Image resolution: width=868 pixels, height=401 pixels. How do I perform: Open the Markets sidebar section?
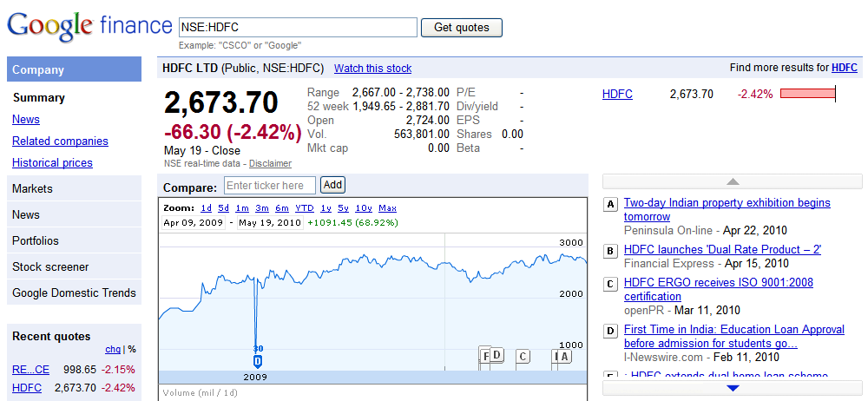point(74,189)
